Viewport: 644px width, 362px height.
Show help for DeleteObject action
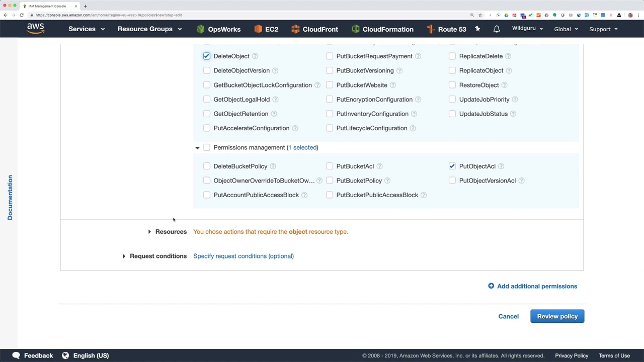(x=255, y=56)
